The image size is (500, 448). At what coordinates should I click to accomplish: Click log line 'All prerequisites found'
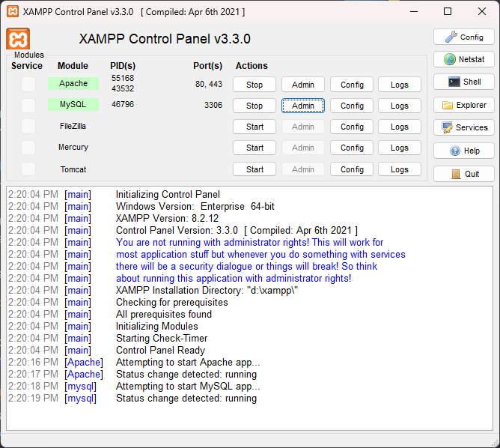click(164, 315)
